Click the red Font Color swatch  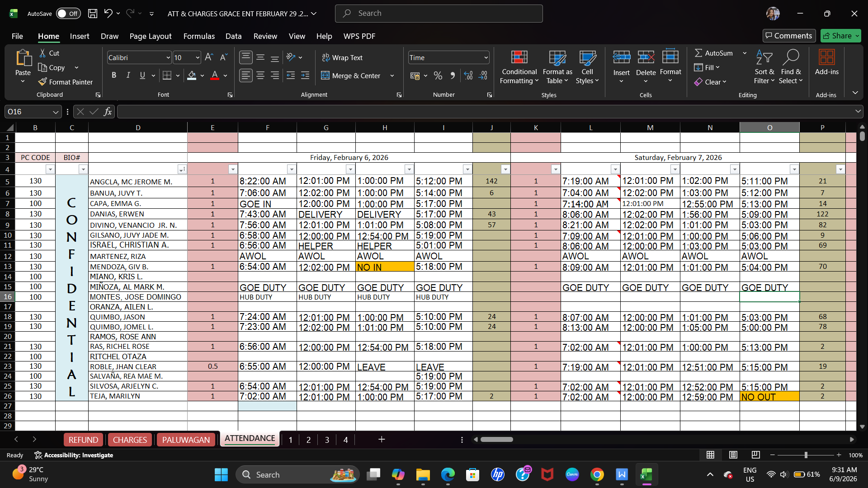point(215,75)
